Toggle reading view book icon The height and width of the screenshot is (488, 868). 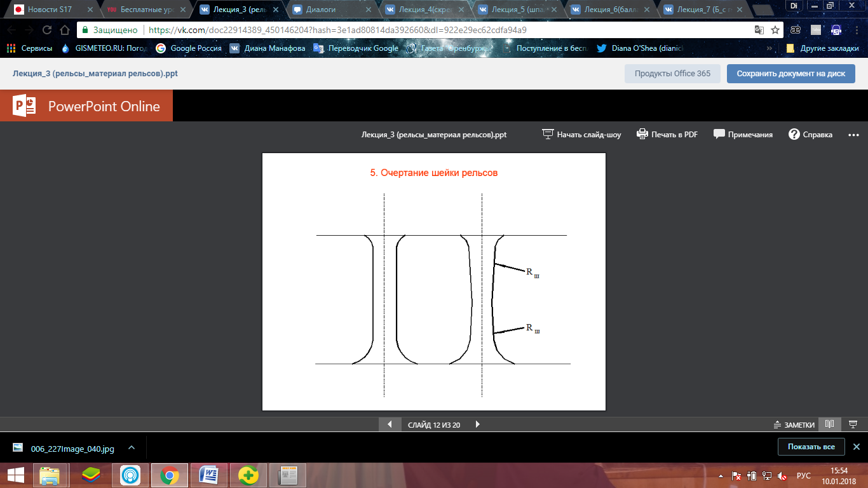[x=829, y=424]
